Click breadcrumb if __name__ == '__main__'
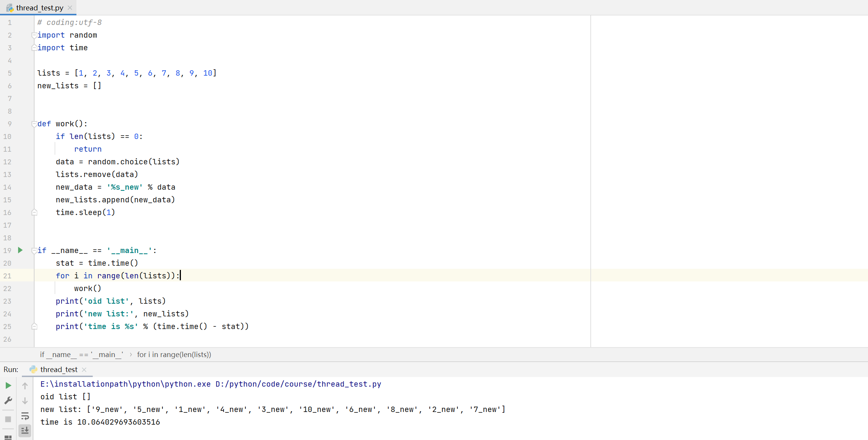 81,354
